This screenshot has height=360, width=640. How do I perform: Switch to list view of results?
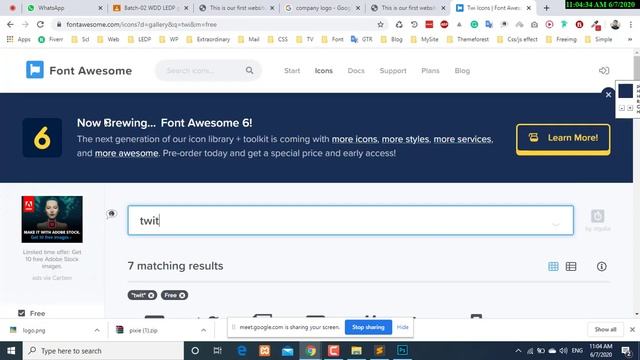(x=571, y=267)
